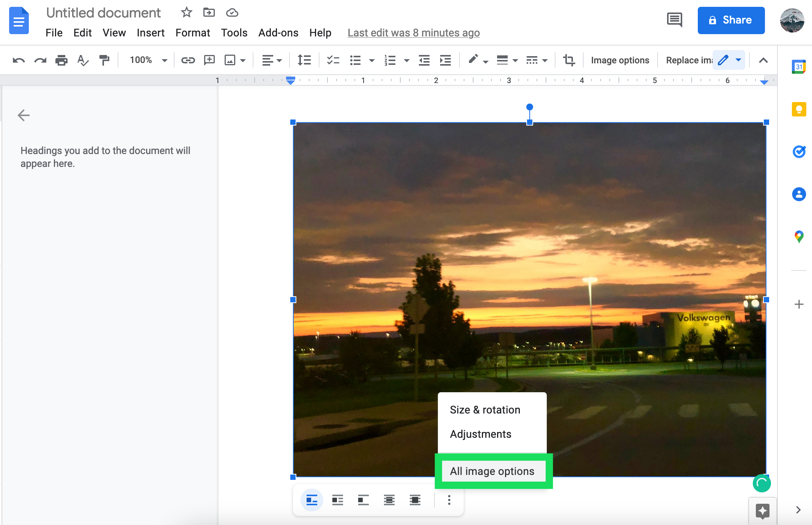
Task: Choose All image options menu entry
Action: click(492, 471)
